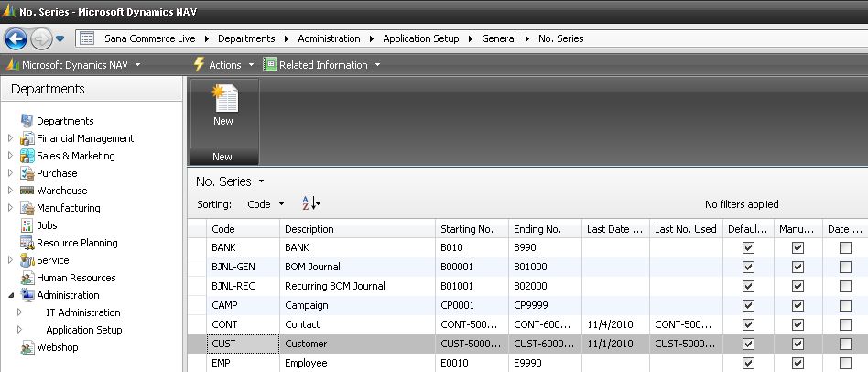Toggle A-Z sort order icon
868x372 pixels.
click(x=311, y=203)
